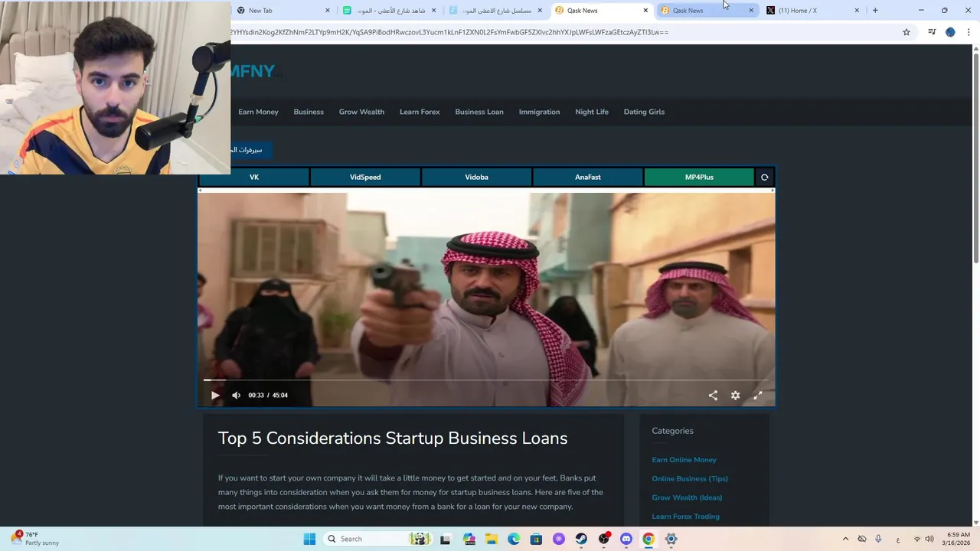
Task: Click the blue Arabic servers button
Action: point(250,150)
